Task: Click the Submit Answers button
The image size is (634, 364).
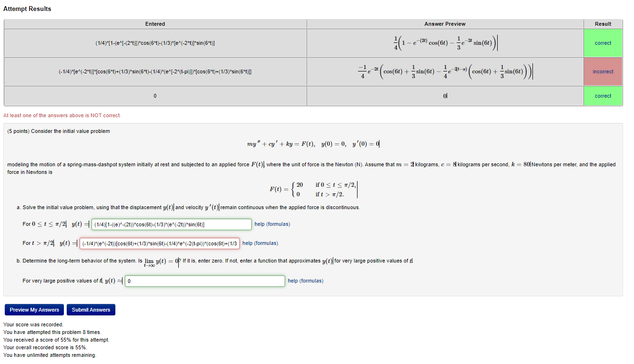Action: coord(91,310)
